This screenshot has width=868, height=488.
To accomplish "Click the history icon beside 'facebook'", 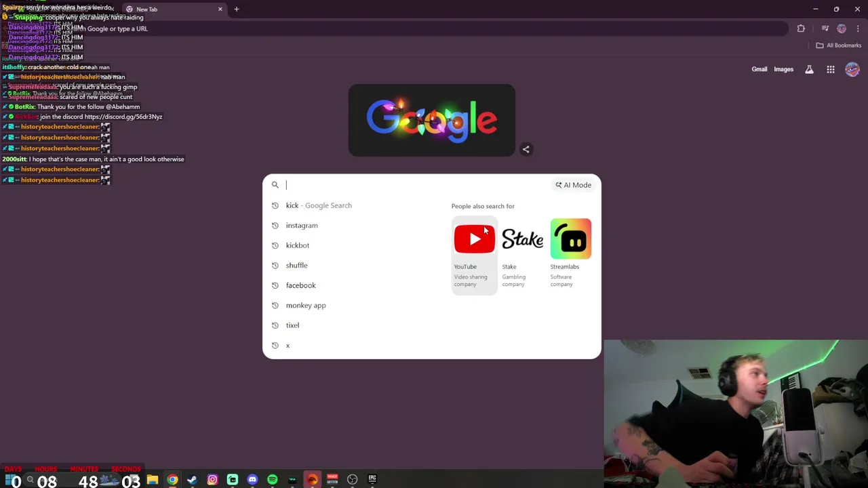I will point(275,285).
